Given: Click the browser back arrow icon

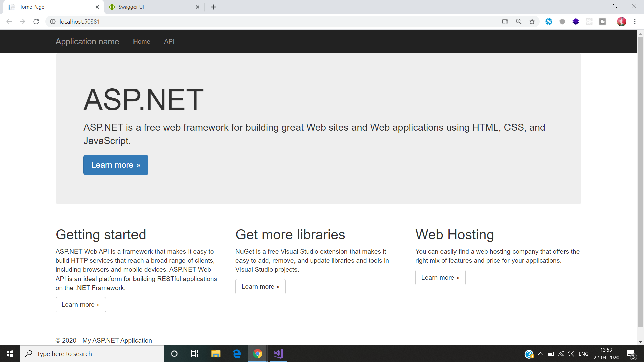Looking at the screenshot, I should pyautogui.click(x=9, y=21).
